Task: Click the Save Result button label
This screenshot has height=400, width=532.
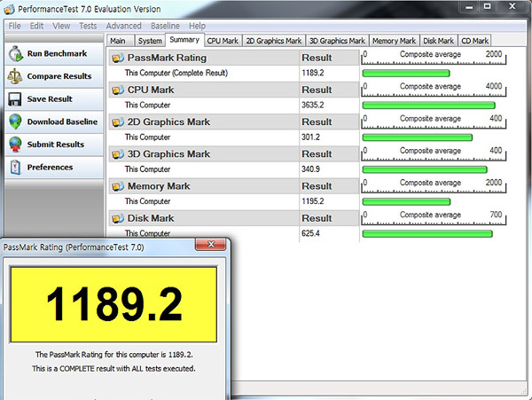Action: pos(50,99)
